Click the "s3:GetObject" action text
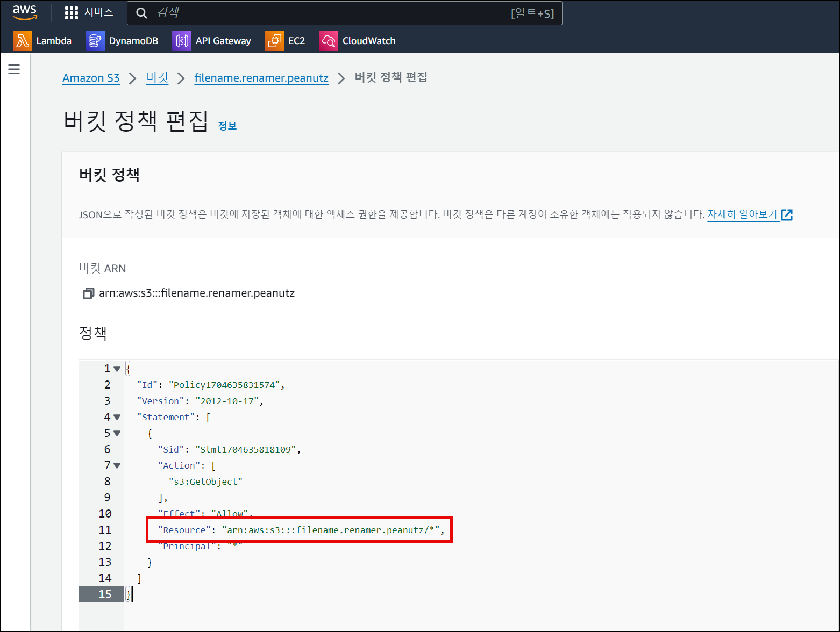 pyautogui.click(x=205, y=482)
